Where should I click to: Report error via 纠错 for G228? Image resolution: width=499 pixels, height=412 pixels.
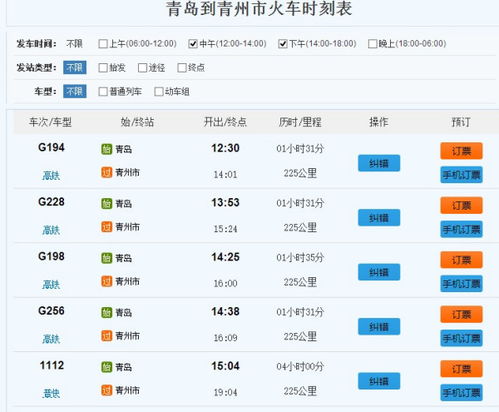(379, 218)
